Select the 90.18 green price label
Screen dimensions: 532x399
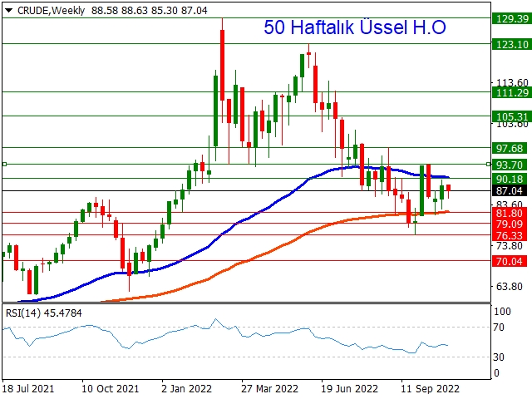[510, 180]
